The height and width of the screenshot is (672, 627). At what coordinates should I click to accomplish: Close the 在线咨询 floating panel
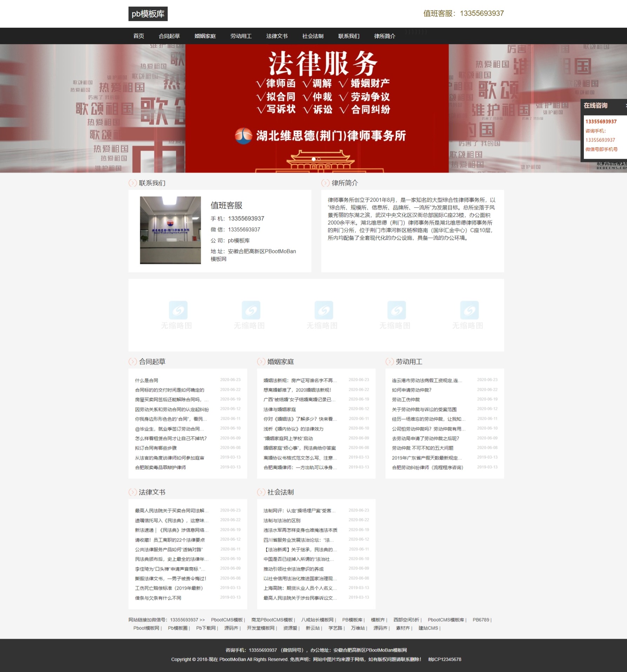point(625,106)
